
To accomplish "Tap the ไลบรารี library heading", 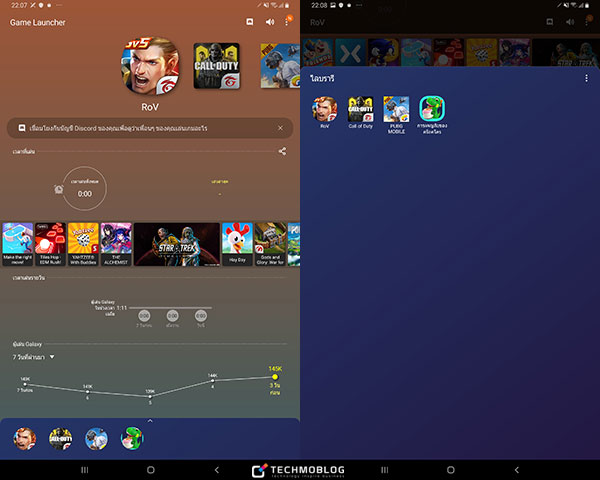I will pos(322,78).
